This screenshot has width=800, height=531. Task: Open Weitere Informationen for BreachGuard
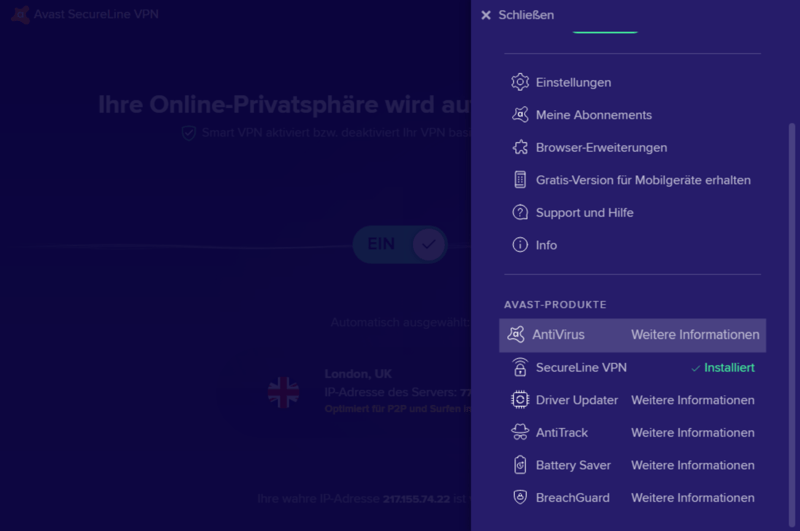tap(692, 498)
